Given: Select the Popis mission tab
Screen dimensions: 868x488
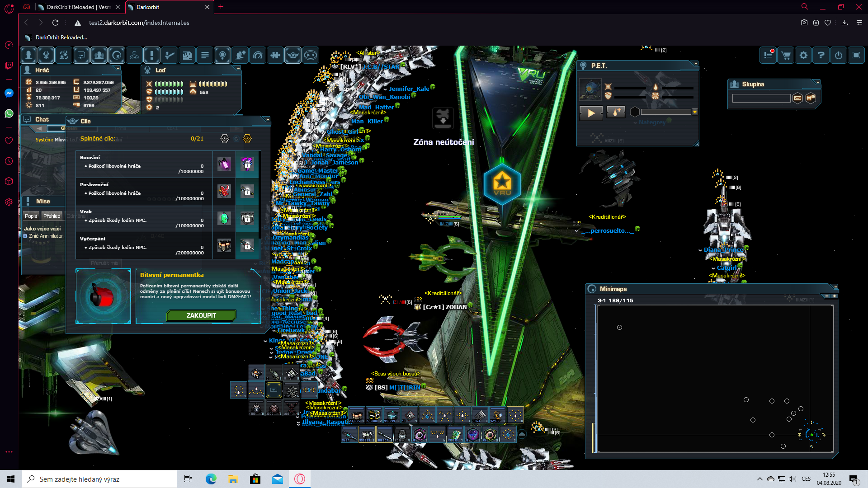Looking at the screenshot, I should [x=31, y=216].
